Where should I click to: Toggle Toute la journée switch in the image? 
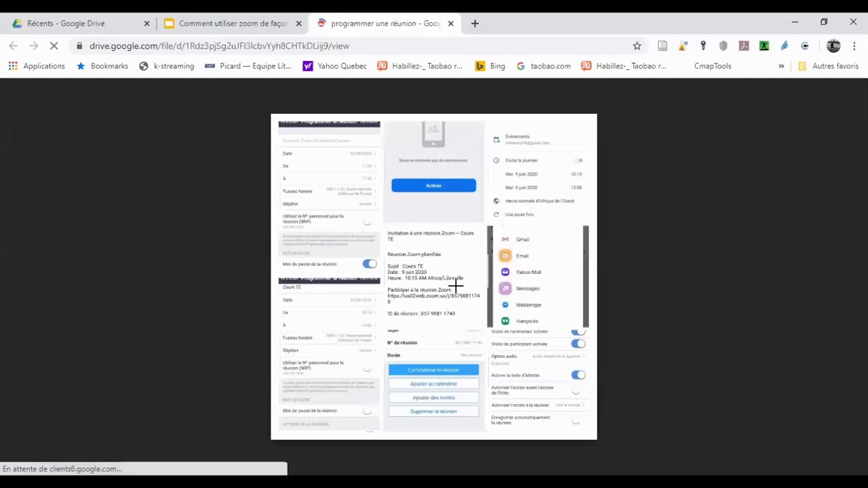coord(578,161)
